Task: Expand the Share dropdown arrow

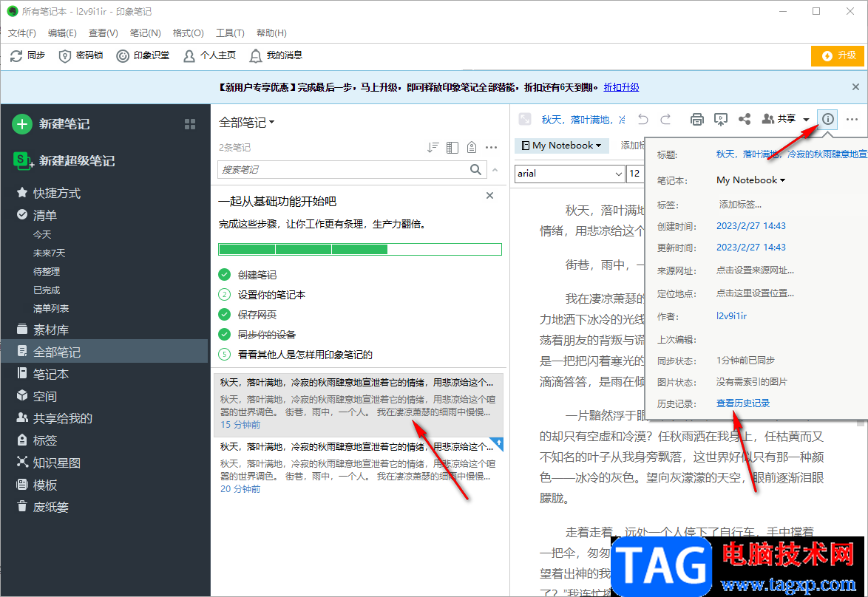Action: point(806,120)
